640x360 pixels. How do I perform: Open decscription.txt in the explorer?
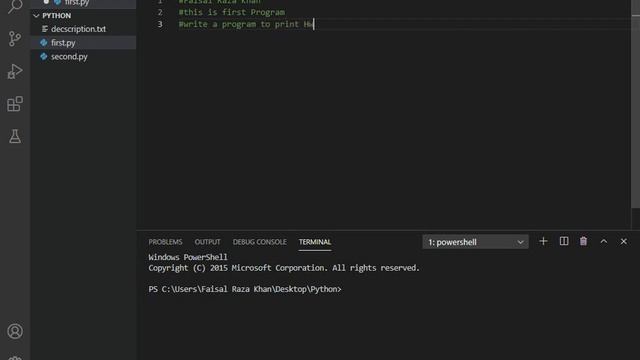(84, 29)
